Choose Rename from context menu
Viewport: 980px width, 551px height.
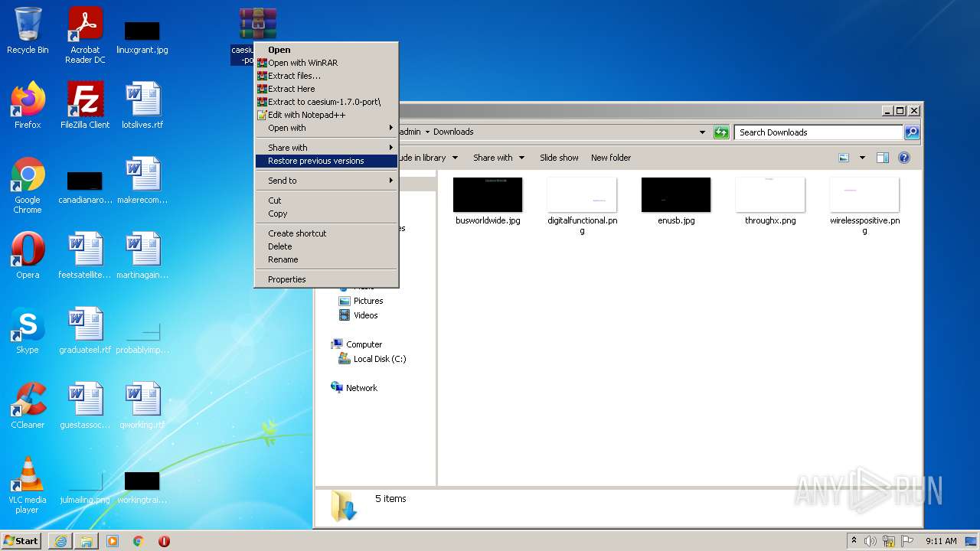point(327,259)
